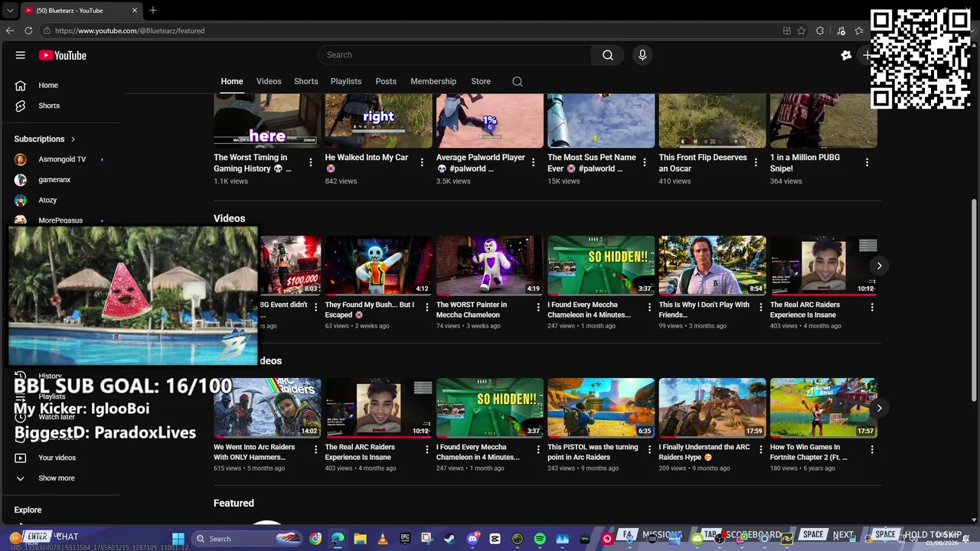Viewport: 980px width, 551px height.
Task: Open a new browser tab with the plus icon
Action: tap(153, 10)
